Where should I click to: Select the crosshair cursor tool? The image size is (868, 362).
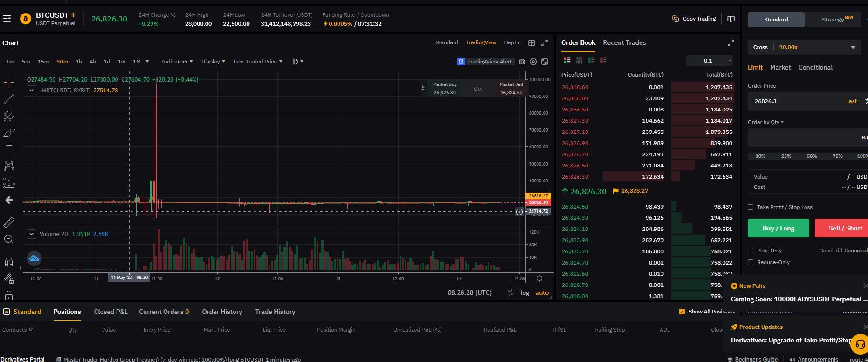(9, 83)
